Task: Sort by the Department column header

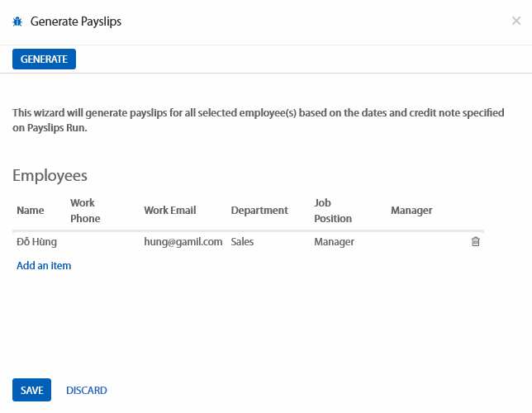Action: click(x=259, y=211)
